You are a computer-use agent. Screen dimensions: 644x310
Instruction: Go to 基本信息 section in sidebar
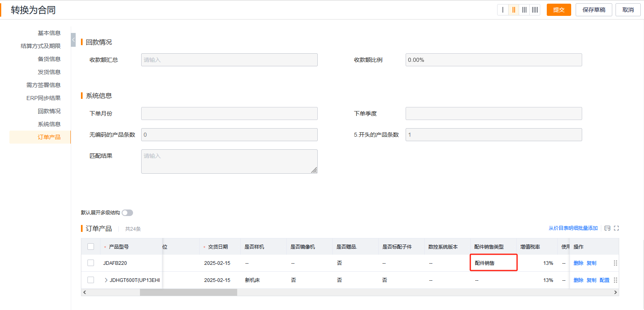point(49,33)
